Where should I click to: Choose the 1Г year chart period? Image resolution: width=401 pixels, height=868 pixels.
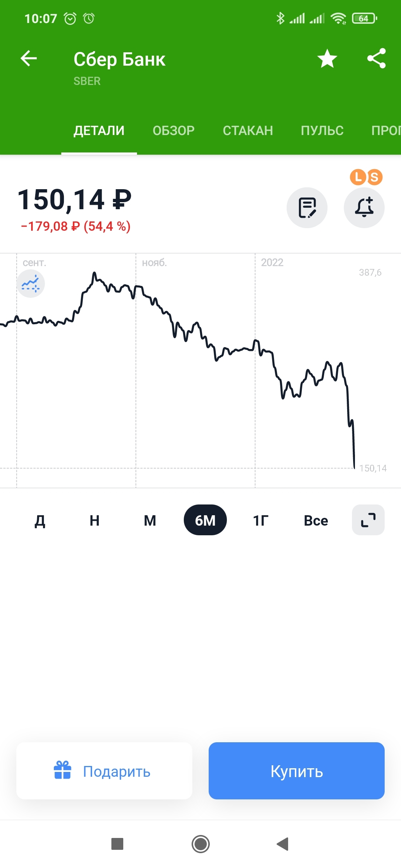pyautogui.click(x=261, y=520)
